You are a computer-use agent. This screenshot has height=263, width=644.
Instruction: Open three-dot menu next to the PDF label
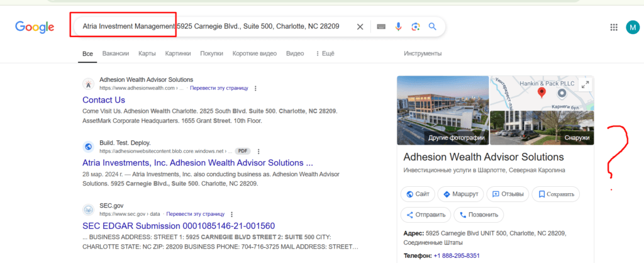(x=258, y=151)
